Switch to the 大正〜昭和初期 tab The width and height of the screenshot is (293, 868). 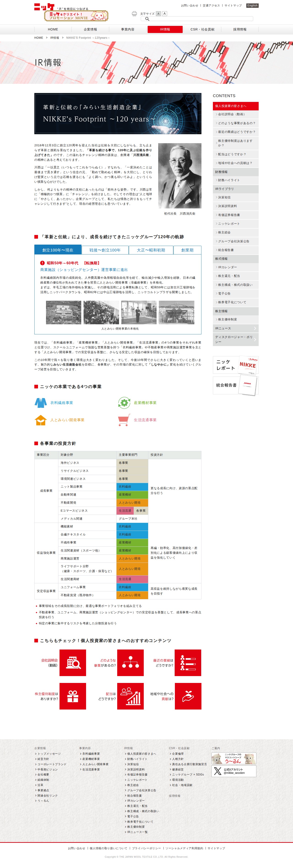pos(151,250)
